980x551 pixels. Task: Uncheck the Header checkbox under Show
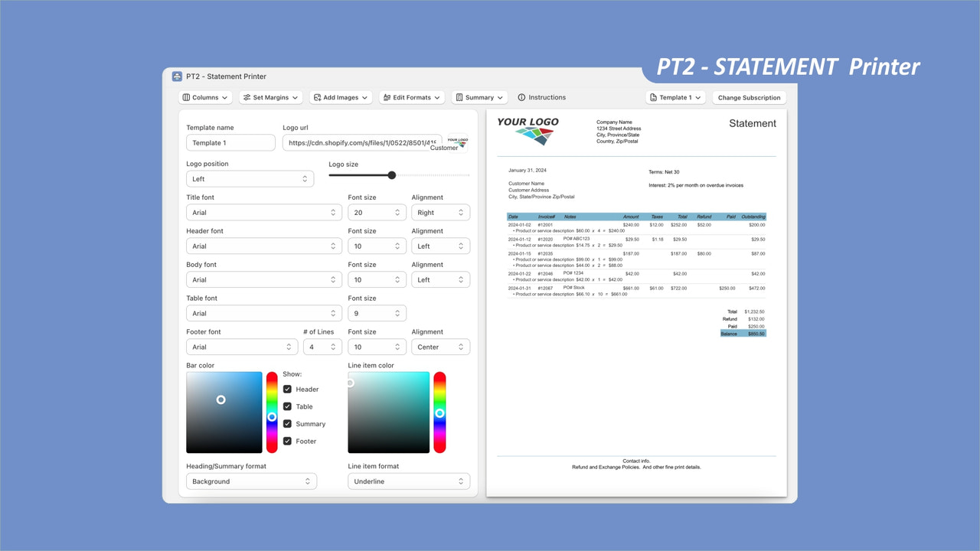286,389
